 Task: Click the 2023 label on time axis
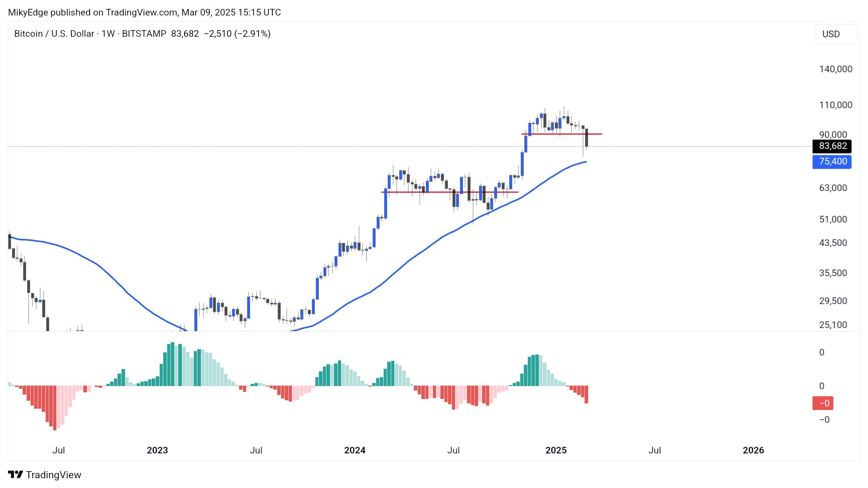click(157, 450)
